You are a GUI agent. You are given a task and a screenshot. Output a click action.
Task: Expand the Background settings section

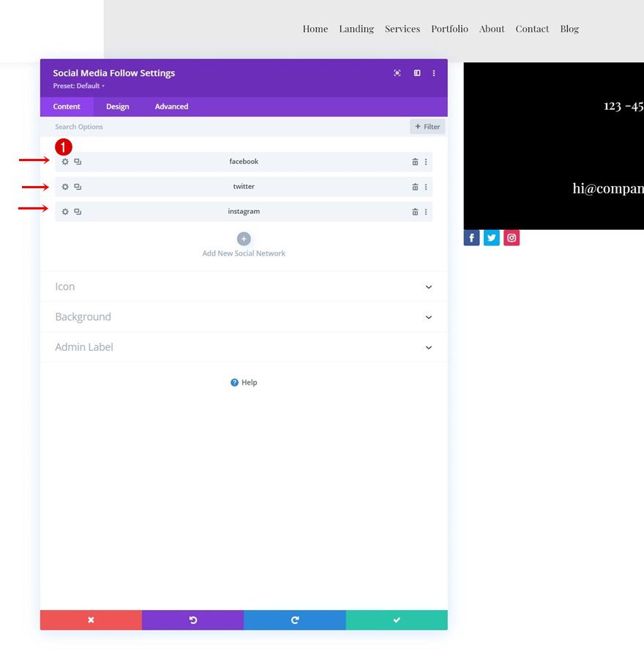(x=244, y=317)
